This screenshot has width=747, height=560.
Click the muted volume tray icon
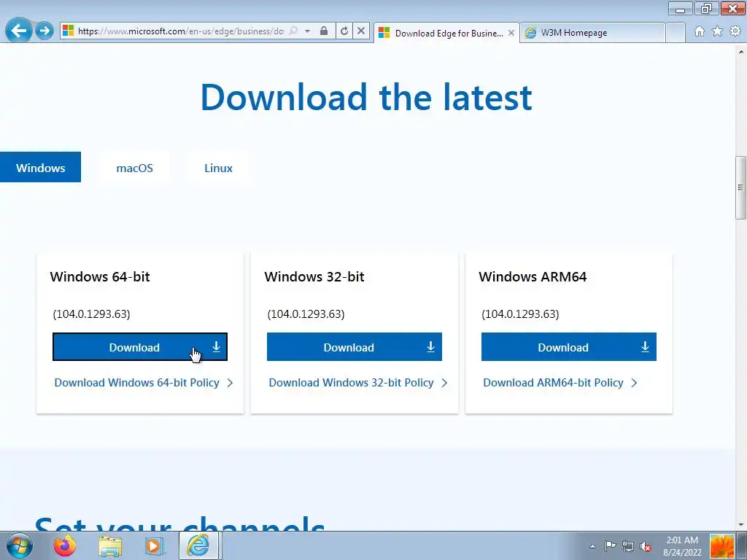tap(646, 546)
